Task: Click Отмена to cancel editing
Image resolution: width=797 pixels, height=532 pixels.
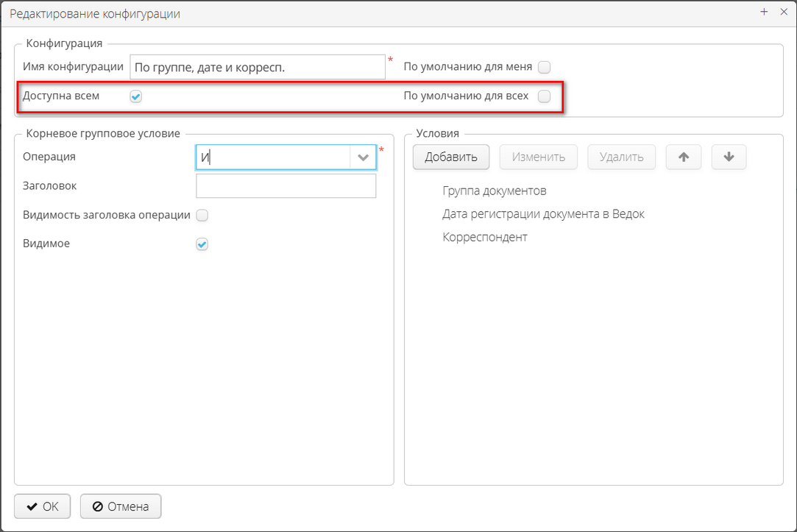Action: click(120, 506)
